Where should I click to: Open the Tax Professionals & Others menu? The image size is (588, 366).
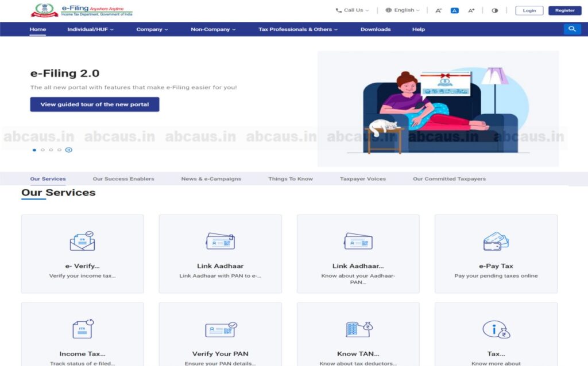click(x=297, y=29)
